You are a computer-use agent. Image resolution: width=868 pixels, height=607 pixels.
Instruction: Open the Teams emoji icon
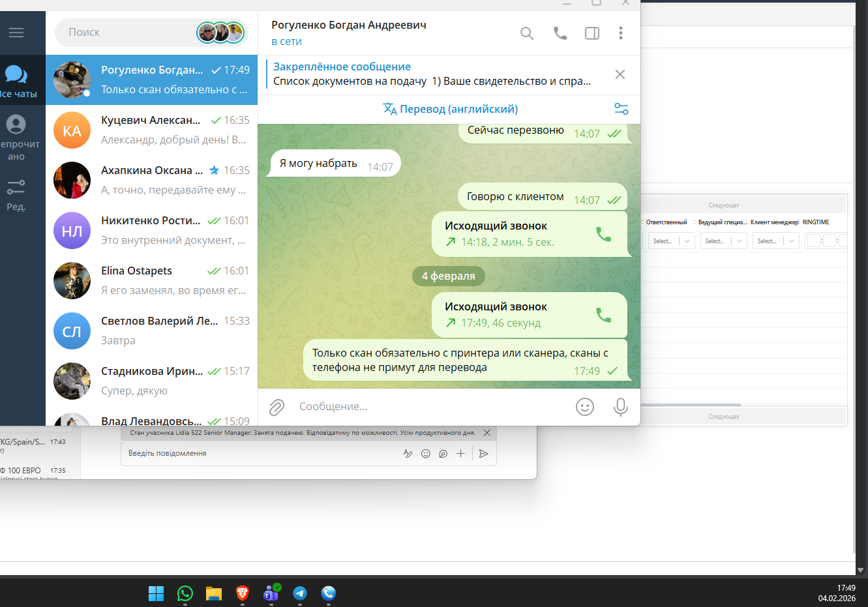(x=426, y=454)
